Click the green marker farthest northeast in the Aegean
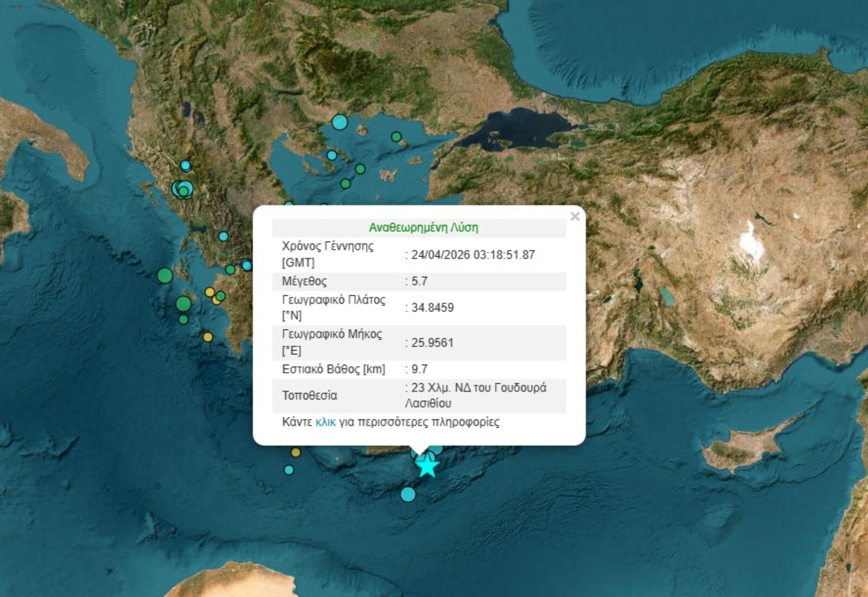868x597 pixels. [x=397, y=136]
